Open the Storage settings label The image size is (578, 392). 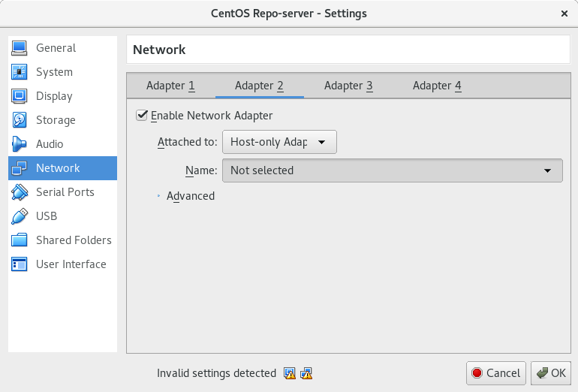pos(56,120)
